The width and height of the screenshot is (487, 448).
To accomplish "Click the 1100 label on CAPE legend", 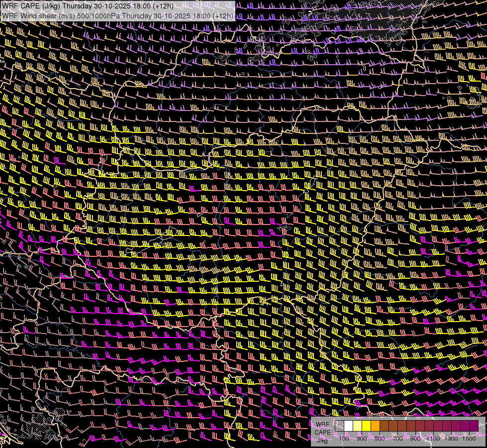I will [x=433, y=439].
